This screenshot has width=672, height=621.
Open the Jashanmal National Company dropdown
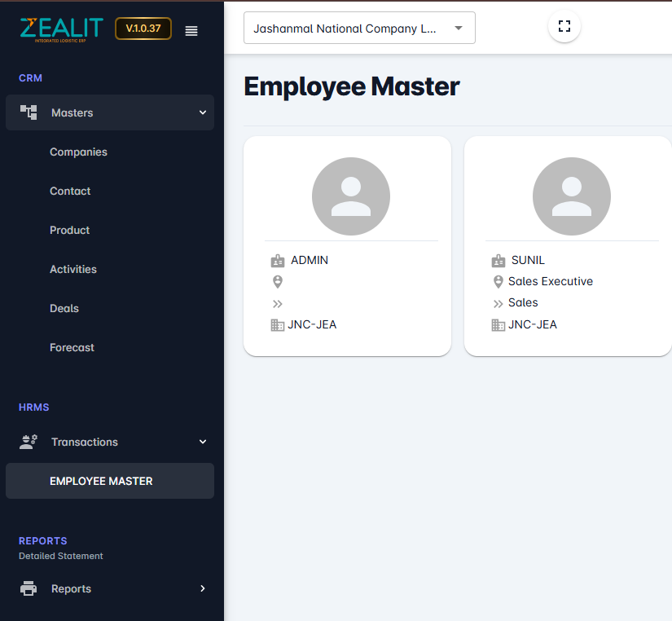pyautogui.click(x=359, y=29)
